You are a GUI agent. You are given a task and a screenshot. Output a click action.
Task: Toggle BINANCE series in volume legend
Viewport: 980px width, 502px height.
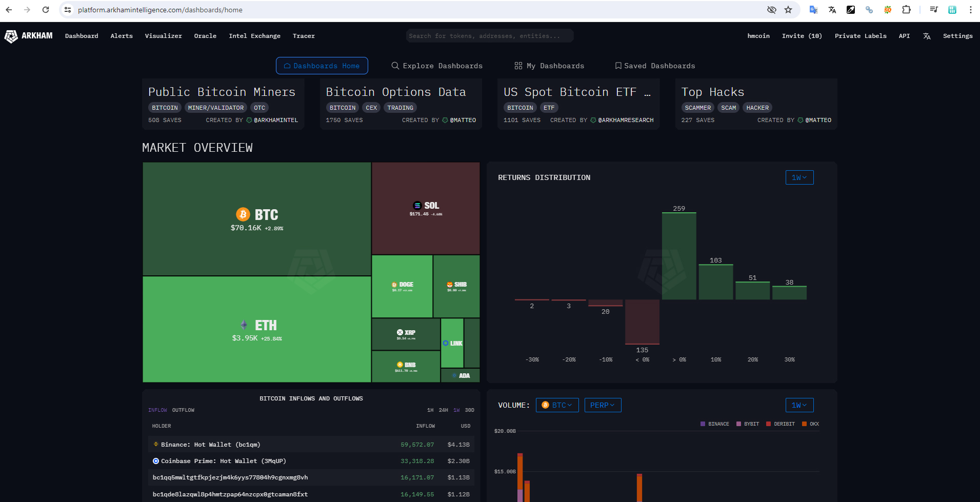pyautogui.click(x=715, y=424)
